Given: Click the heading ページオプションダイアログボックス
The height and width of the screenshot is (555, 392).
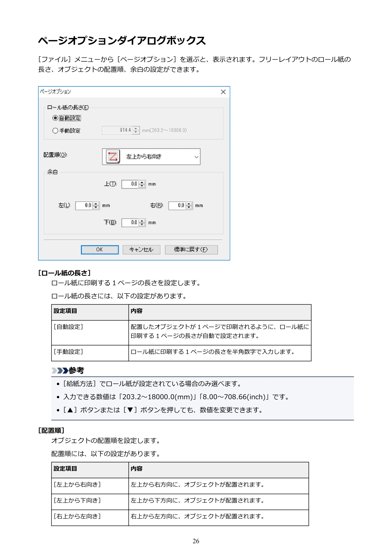Looking at the screenshot, I should click(122, 41).
